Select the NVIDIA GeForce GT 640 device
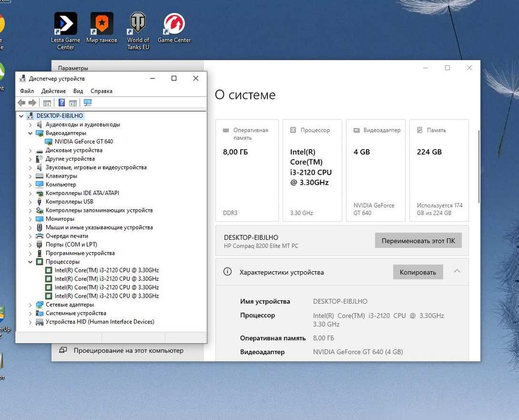 tap(84, 142)
